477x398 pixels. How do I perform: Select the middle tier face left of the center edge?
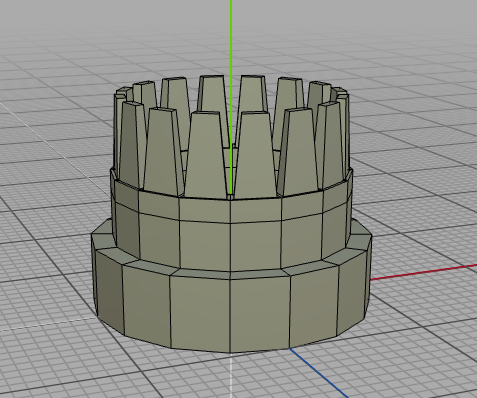(205, 245)
